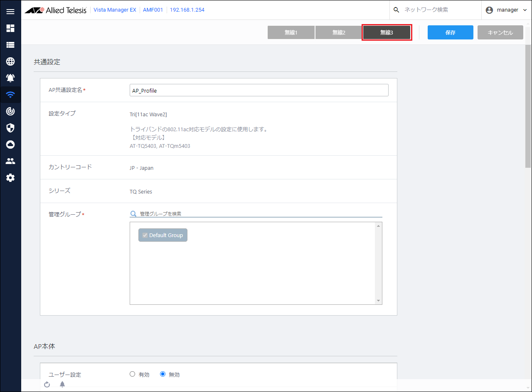This screenshot has width=532, height=392.
Task: Switch to the 無線1 tab
Action: tap(291, 32)
